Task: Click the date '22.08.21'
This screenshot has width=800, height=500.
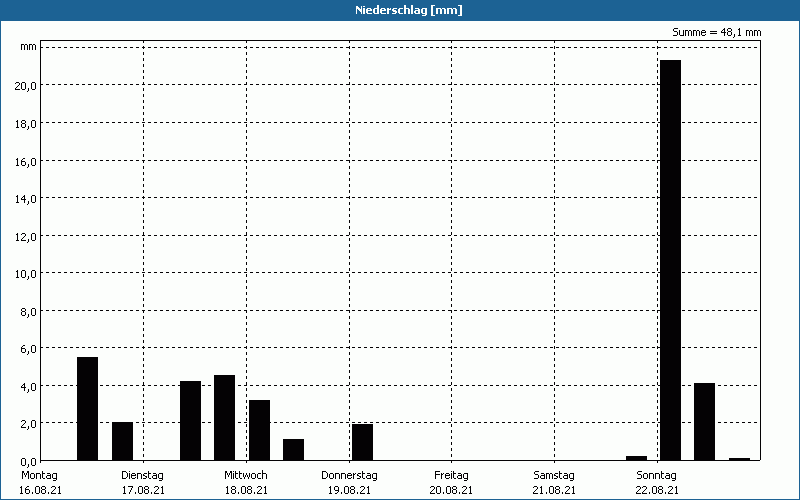Action: (x=657, y=490)
